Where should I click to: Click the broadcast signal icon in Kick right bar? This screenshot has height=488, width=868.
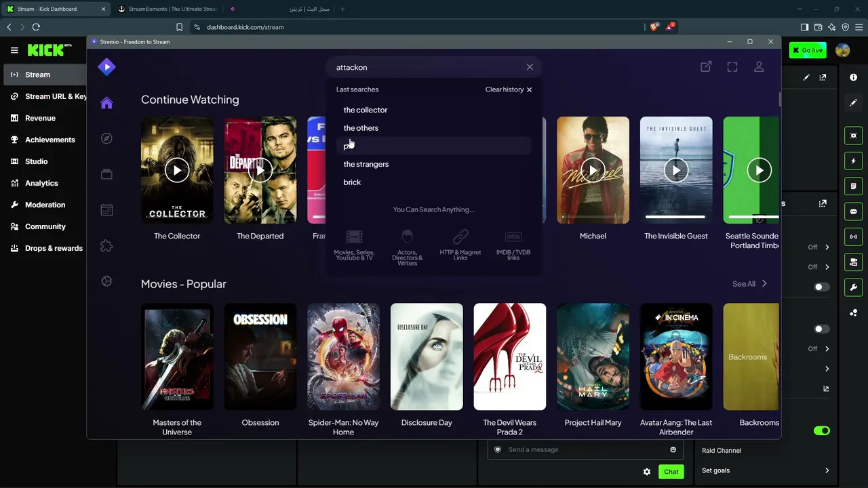pyautogui.click(x=853, y=237)
